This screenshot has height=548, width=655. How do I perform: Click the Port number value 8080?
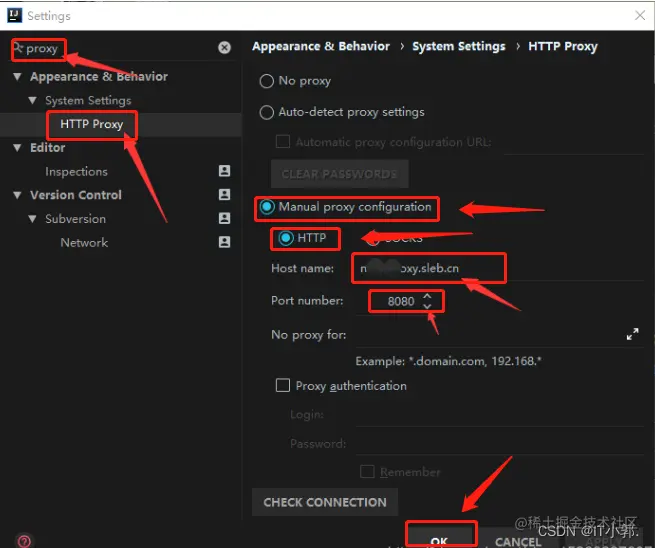[401, 301]
